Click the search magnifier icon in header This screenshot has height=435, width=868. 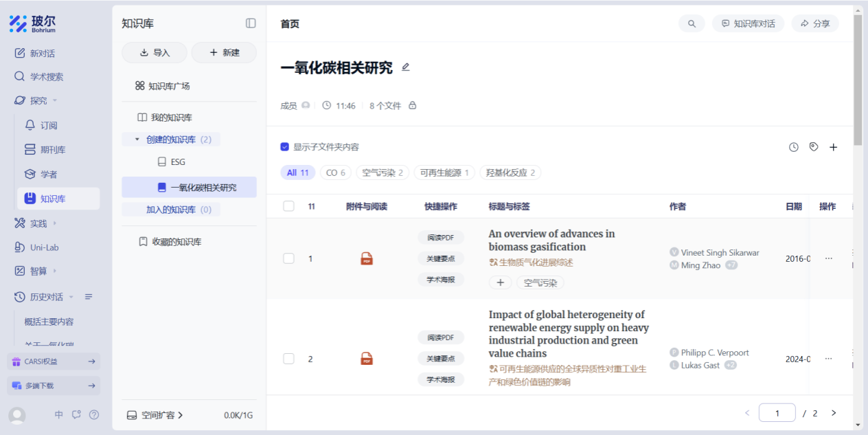692,23
